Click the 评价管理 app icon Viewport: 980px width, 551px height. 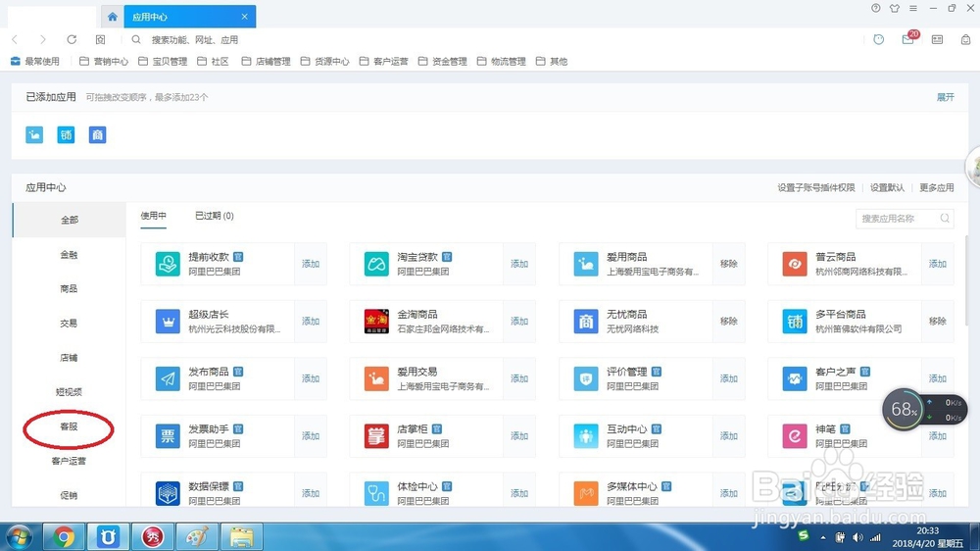pos(586,379)
